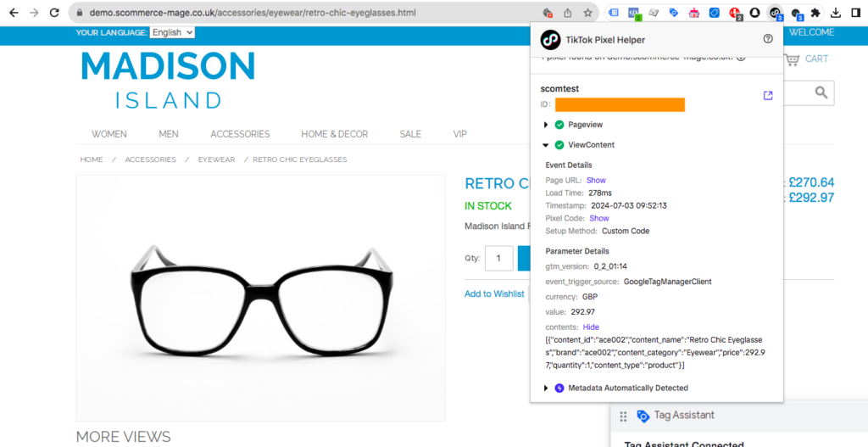Hide the contents parameter value

[x=591, y=327]
